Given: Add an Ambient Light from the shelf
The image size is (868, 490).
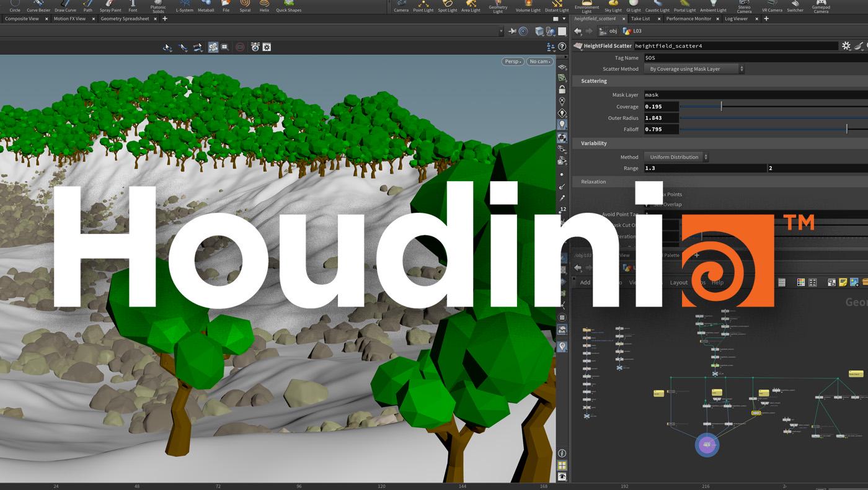Looking at the screenshot, I should (x=713, y=6).
